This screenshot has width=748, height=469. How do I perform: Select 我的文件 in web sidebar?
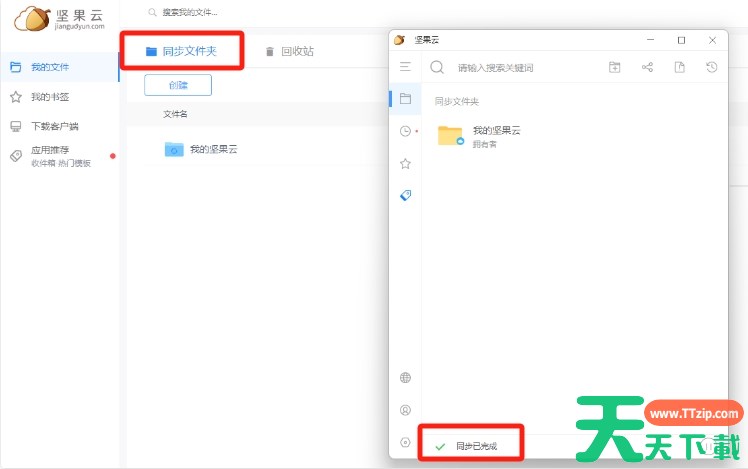click(60, 67)
